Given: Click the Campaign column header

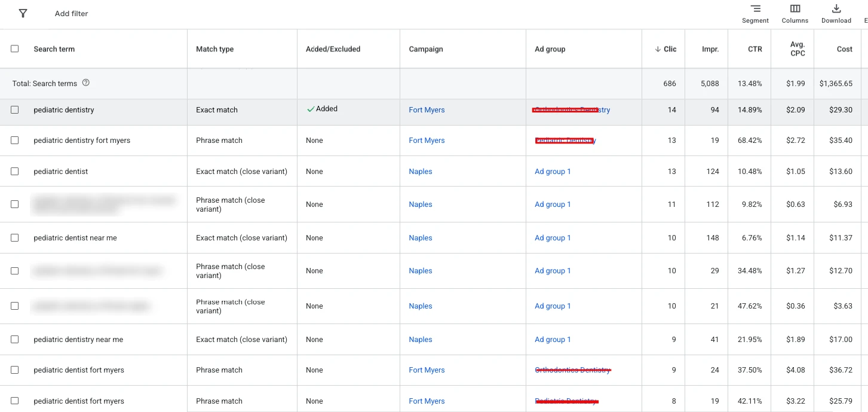Looking at the screenshot, I should 426,49.
